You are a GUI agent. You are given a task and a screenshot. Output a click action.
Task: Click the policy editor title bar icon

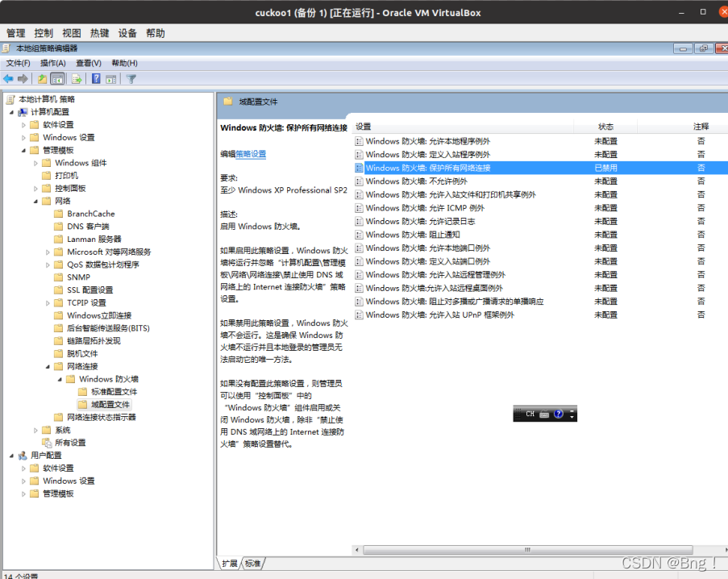click(6, 48)
